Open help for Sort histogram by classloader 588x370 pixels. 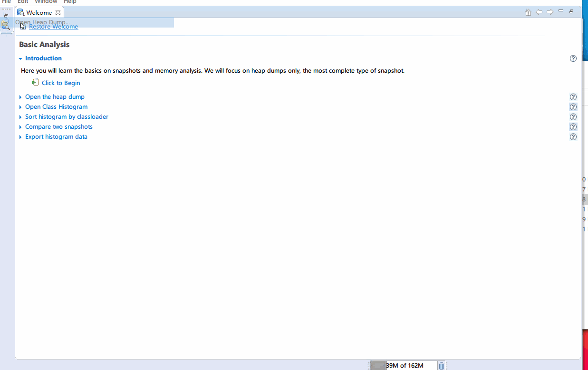point(573,117)
